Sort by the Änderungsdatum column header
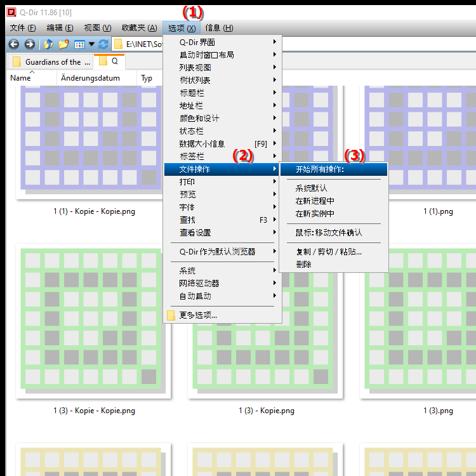Image resolution: width=476 pixels, height=476 pixels. (96, 78)
